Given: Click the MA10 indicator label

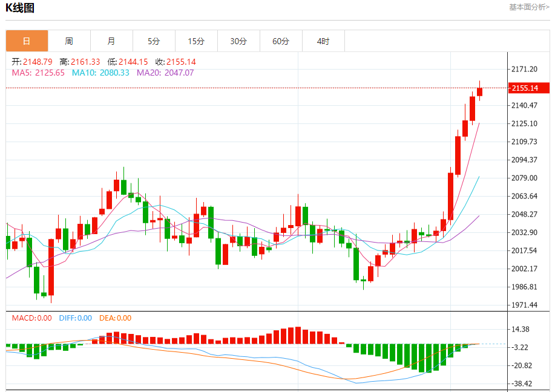Looking at the screenshot, I should tap(100, 73).
